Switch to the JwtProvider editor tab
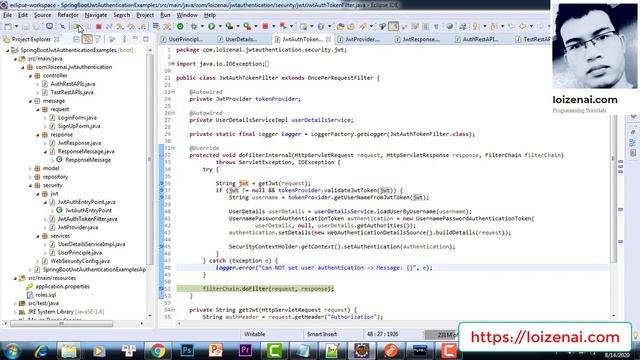 (x=362, y=39)
